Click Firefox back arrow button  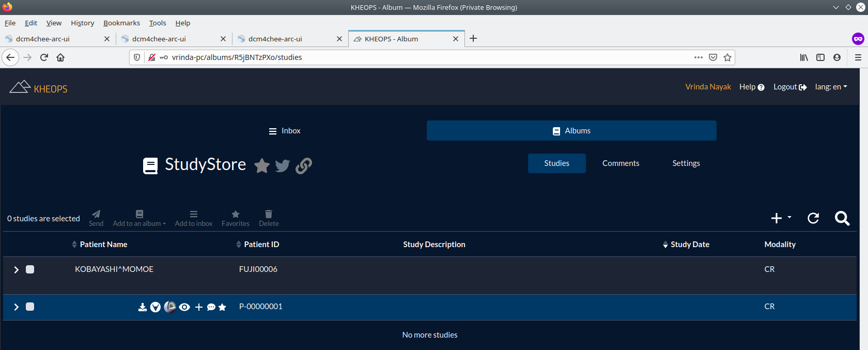(x=10, y=57)
